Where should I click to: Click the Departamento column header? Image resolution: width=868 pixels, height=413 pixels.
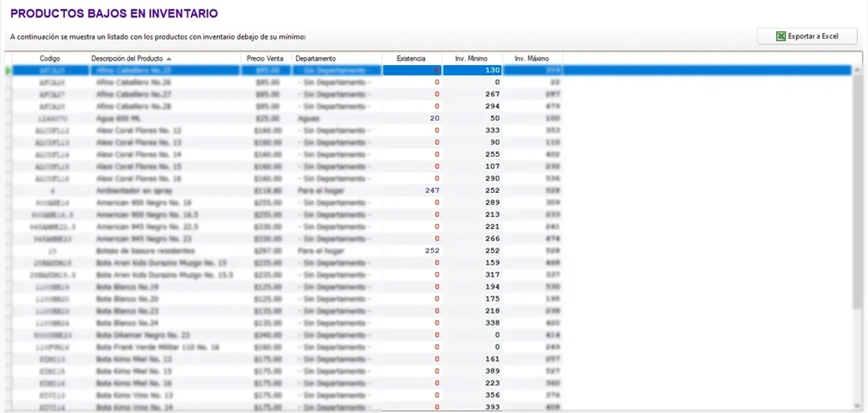click(316, 58)
